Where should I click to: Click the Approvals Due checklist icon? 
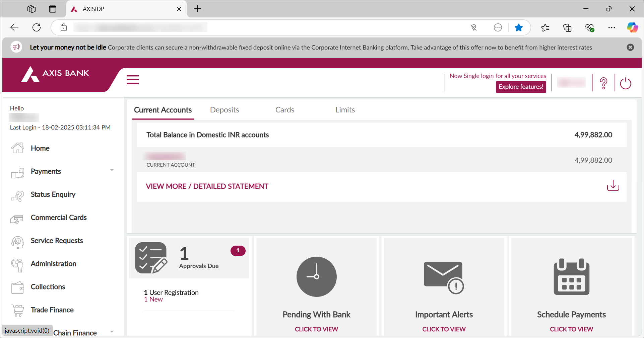coord(151,258)
